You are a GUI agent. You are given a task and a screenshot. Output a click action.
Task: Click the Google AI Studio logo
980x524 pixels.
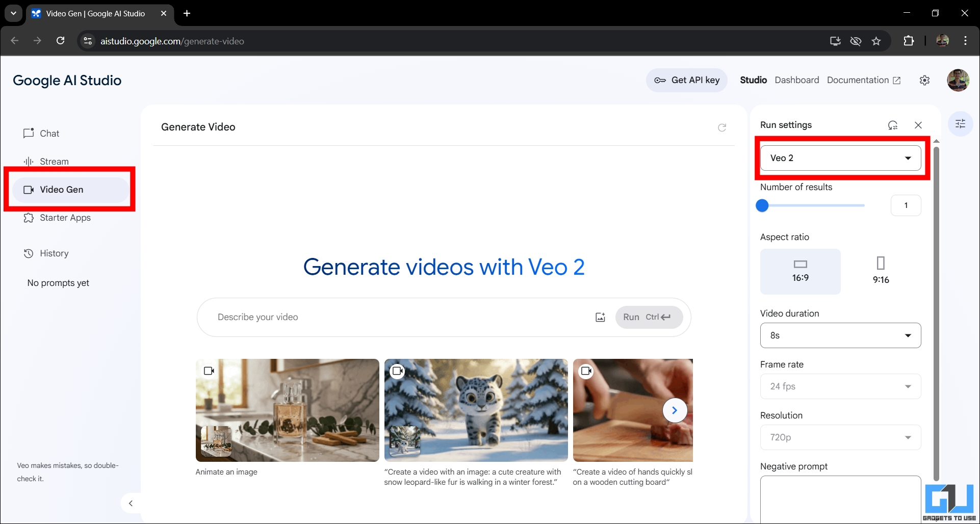tap(67, 80)
